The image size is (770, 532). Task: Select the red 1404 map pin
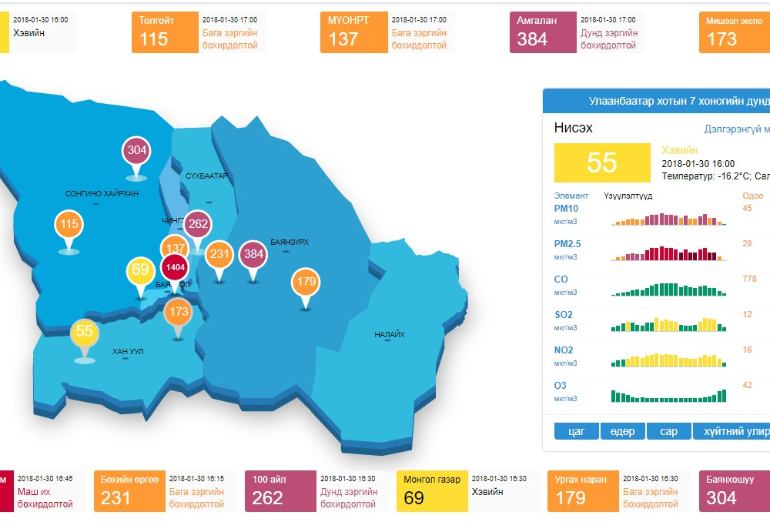click(x=175, y=268)
